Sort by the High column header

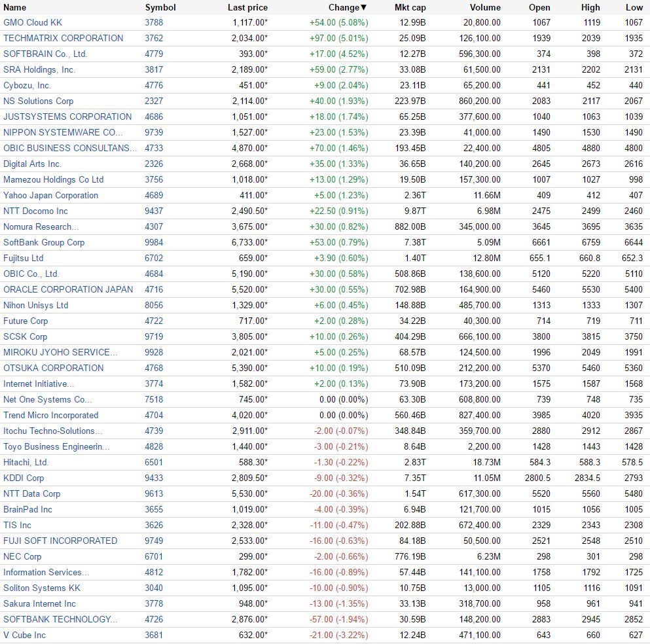click(590, 7)
